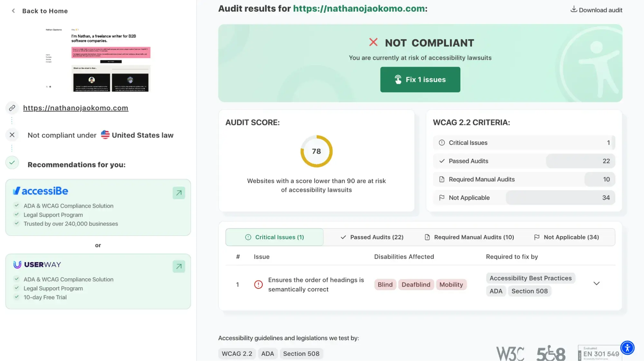The image size is (644, 361).
Task: Click the Critical Issues count 1
Action: point(608,143)
